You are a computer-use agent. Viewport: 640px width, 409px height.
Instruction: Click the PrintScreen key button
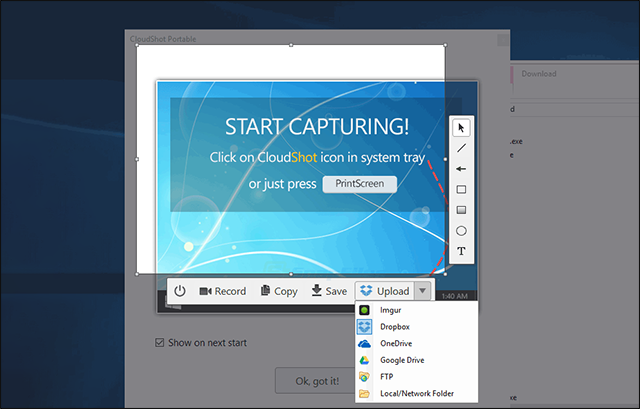click(x=360, y=184)
